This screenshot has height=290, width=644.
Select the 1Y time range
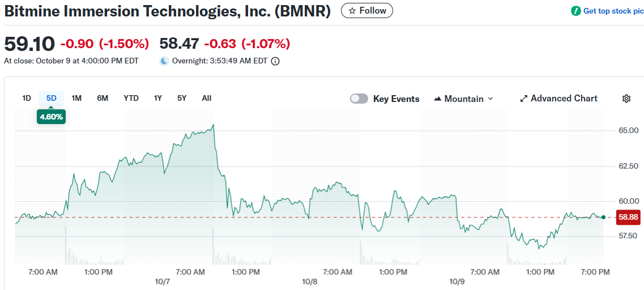pos(158,98)
